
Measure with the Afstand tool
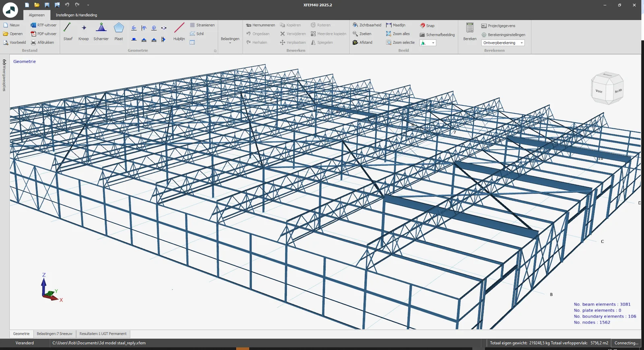(362, 42)
